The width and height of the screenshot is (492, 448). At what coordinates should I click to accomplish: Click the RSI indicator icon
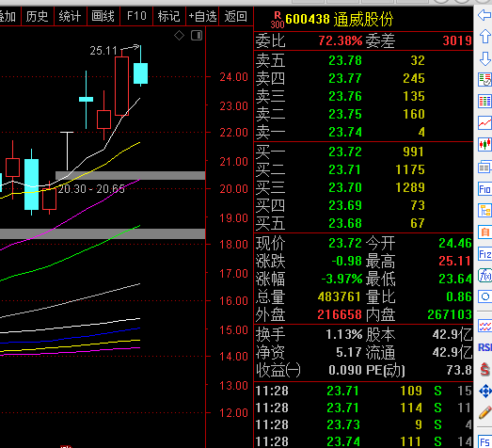(x=484, y=347)
